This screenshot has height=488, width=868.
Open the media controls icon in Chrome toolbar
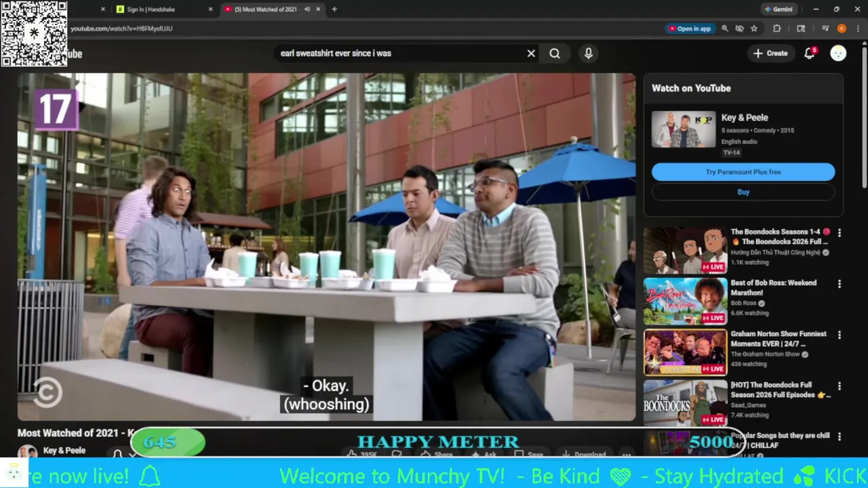(825, 28)
